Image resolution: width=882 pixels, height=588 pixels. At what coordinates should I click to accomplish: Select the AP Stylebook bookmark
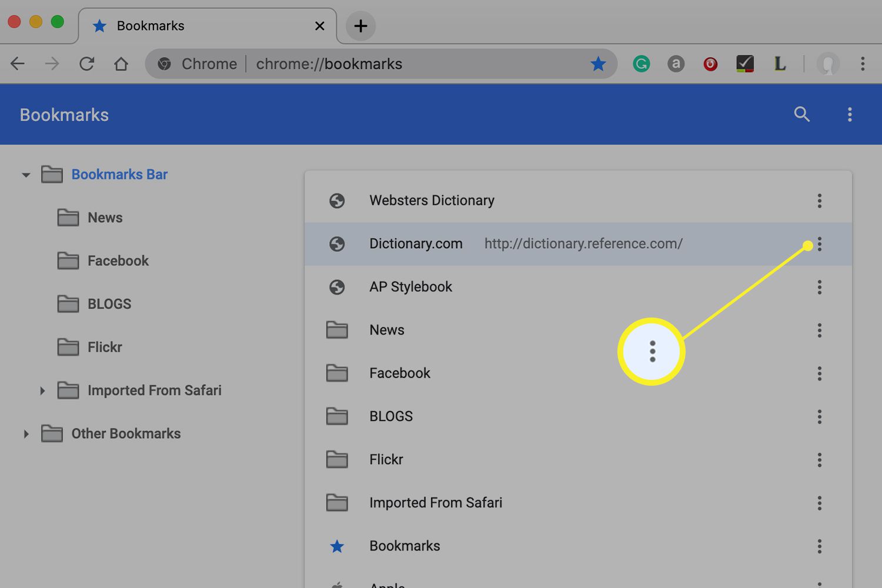pyautogui.click(x=578, y=287)
